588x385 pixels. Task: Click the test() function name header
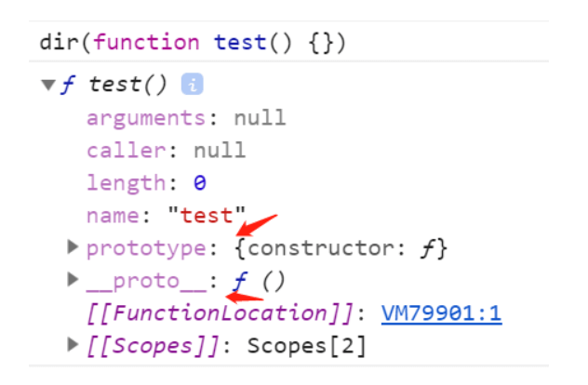pyautogui.click(x=127, y=85)
